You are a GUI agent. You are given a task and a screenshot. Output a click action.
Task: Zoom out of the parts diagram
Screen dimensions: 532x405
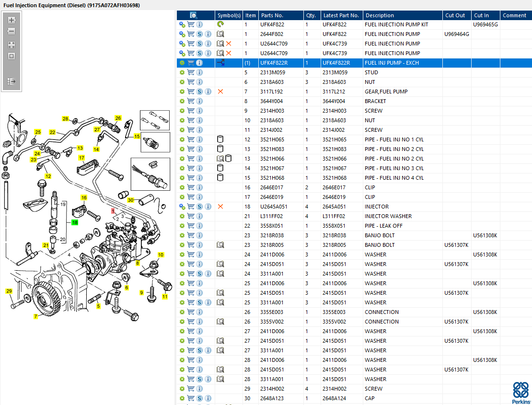(12, 31)
